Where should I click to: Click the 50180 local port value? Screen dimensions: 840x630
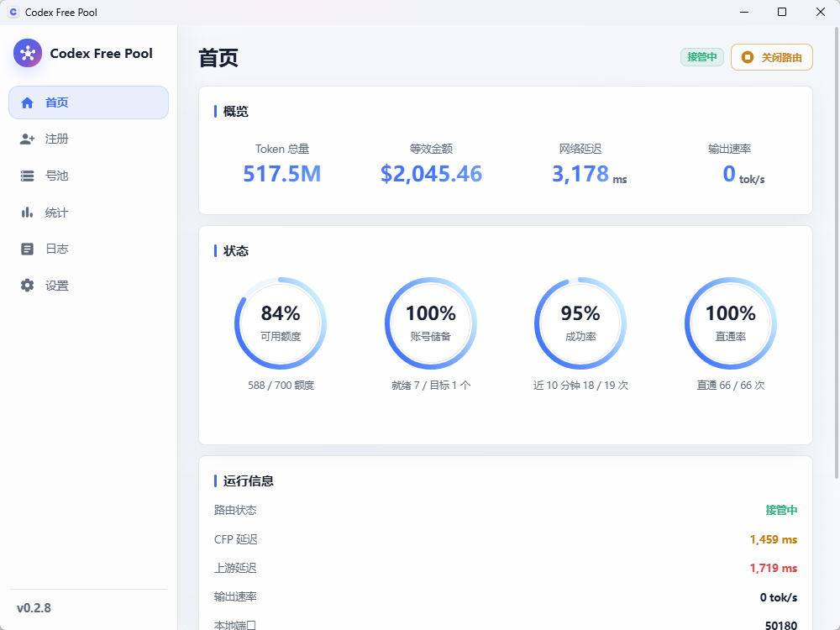pos(781,625)
